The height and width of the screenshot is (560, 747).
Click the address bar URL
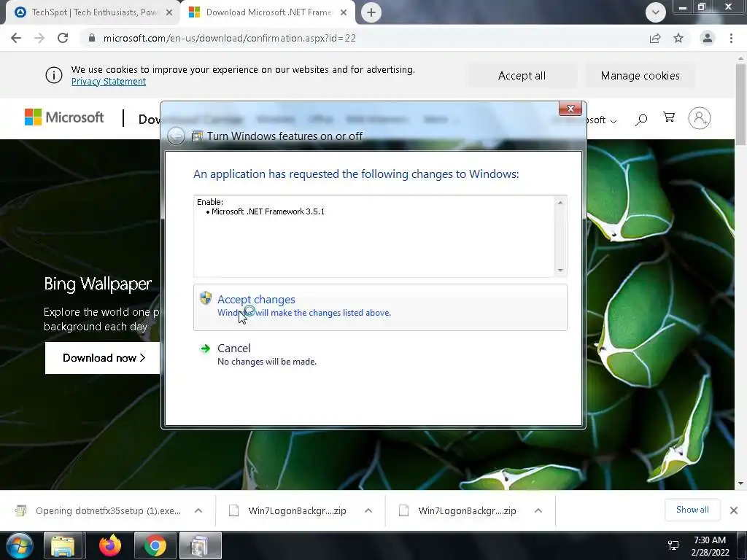coord(229,38)
